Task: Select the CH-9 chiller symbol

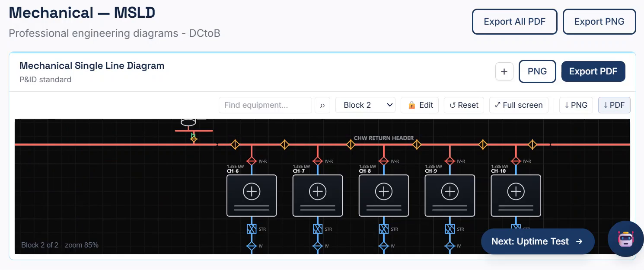Action: 450,196
